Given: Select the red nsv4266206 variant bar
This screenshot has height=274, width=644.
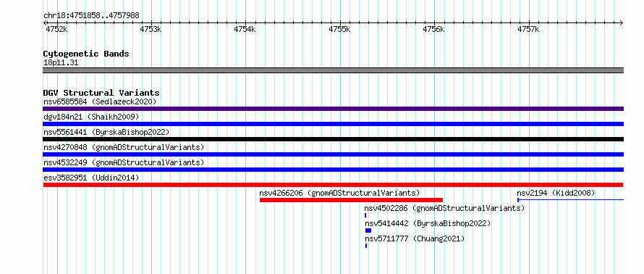Looking at the screenshot, I should (351, 200).
